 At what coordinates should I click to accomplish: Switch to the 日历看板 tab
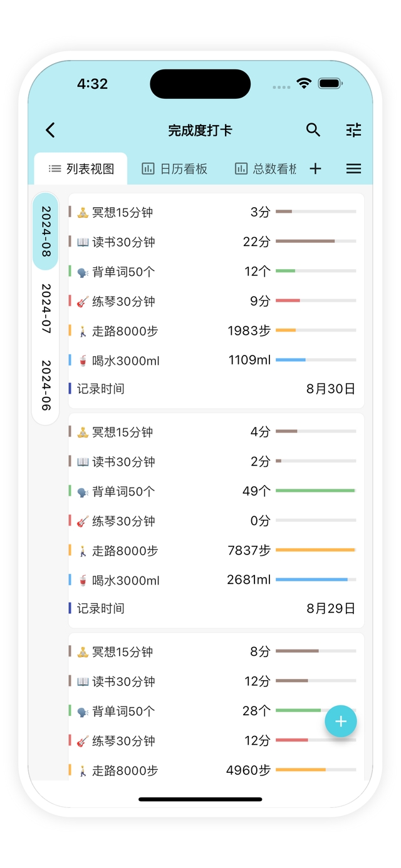[x=175, y=169]
